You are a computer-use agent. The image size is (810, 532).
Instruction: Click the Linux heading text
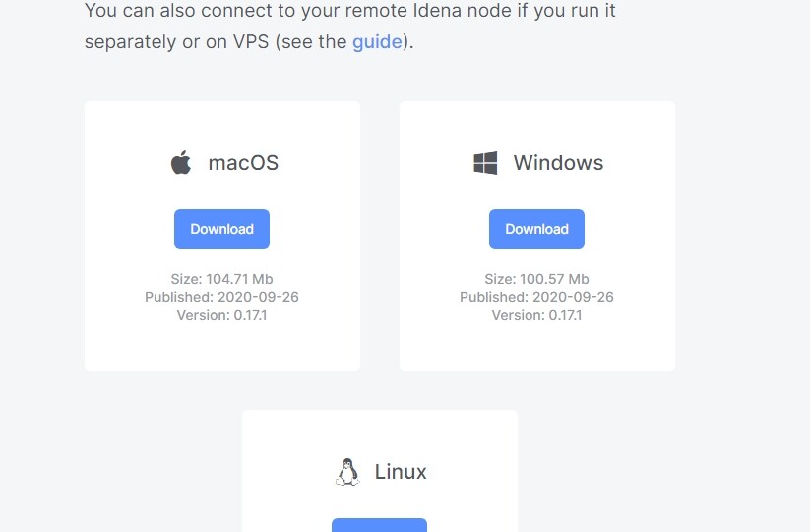click(x=401, y=472)
